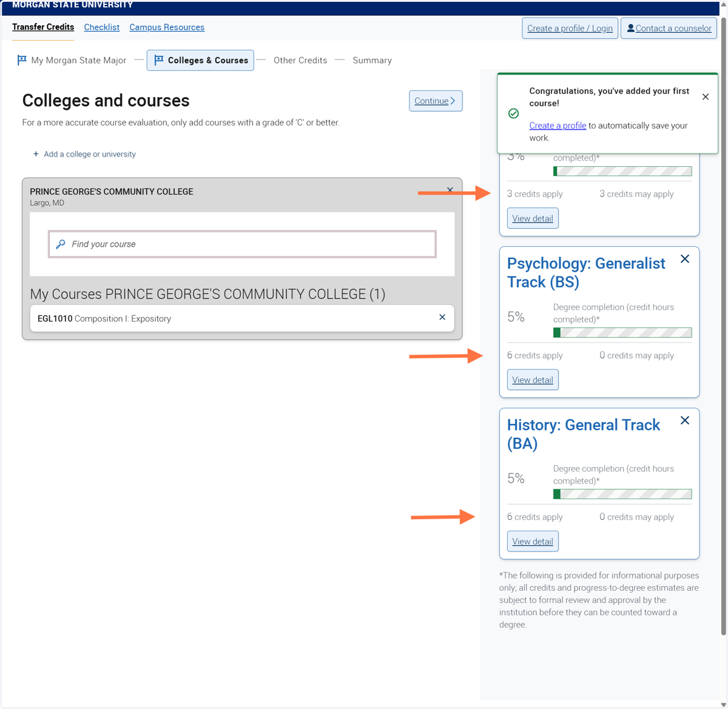Click the green success checkmark icon
The image size is (728, 709).
click(513, 113)
